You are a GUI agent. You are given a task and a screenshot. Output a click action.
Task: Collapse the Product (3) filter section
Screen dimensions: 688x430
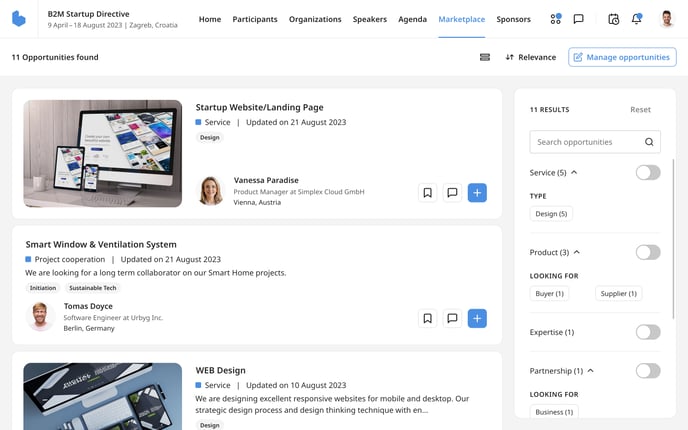pyautogui.click(x=577, y=252)
